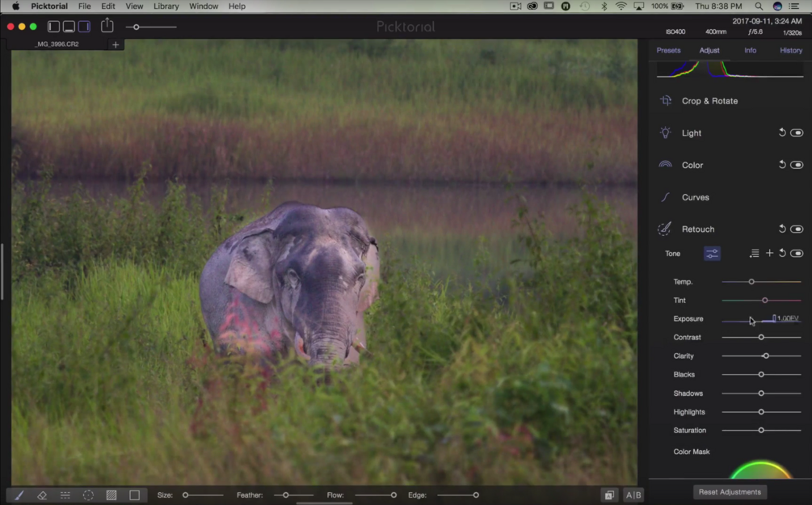This screenshot has width=812, height=505.
Task: Toggle the Retouch adjustment switch
Action: [x=797, y=229]
